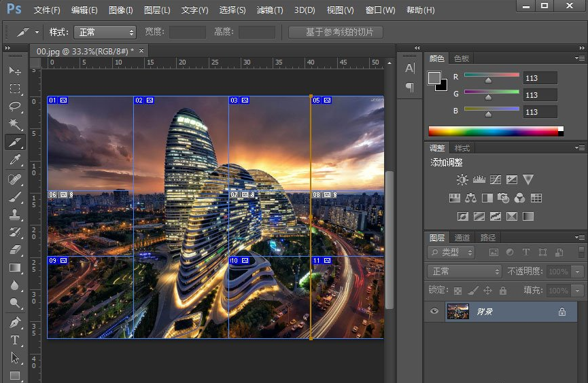The height and width of the screenshot is (383, 588).
Task: Click the Curves adjustment icon
Action: pyautogui.click(x=495, y=180)
